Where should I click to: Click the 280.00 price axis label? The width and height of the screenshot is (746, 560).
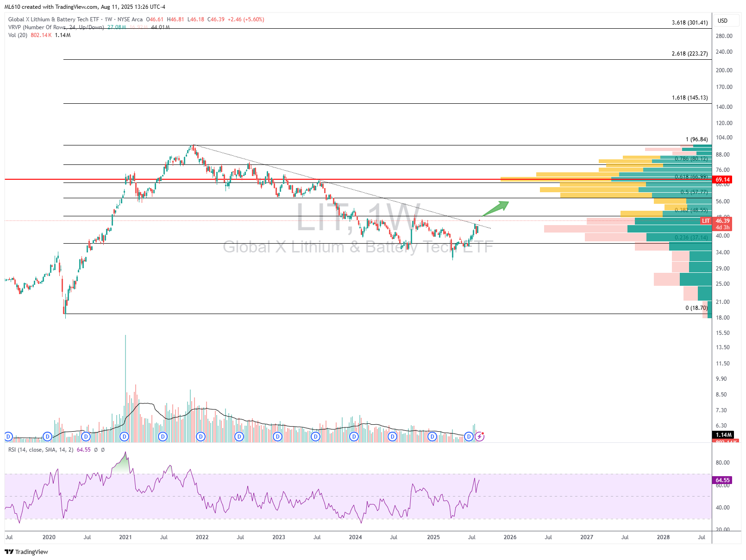(724, 36)
